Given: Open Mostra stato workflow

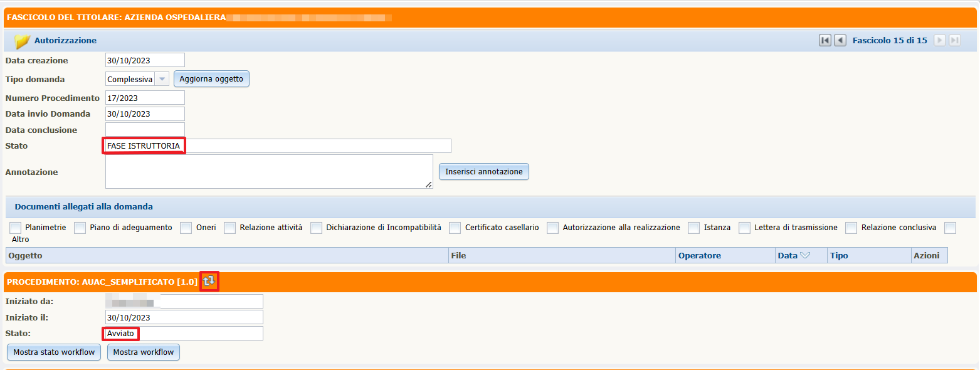Looking at the screenshot, I should 54,352.
